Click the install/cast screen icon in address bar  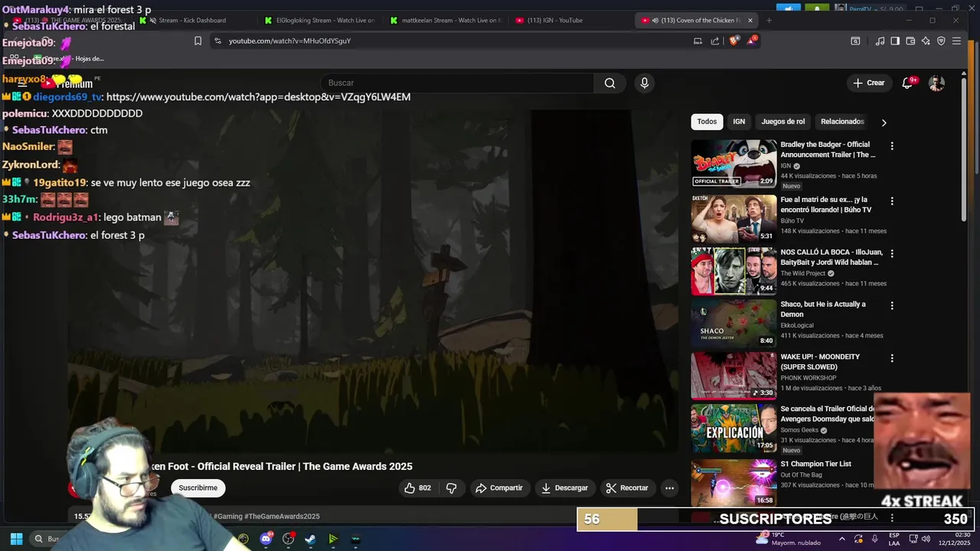tap(697, 41)
